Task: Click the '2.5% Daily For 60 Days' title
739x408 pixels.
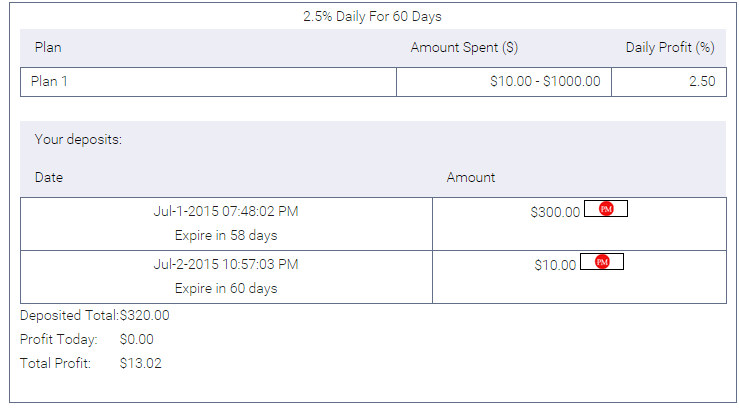Action: [x=372, y=17]
